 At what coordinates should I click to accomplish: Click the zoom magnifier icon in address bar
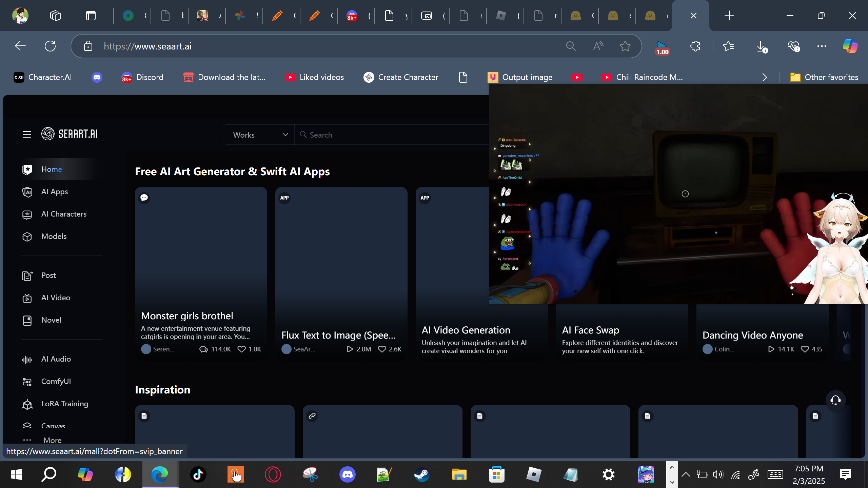pos(571,46)
